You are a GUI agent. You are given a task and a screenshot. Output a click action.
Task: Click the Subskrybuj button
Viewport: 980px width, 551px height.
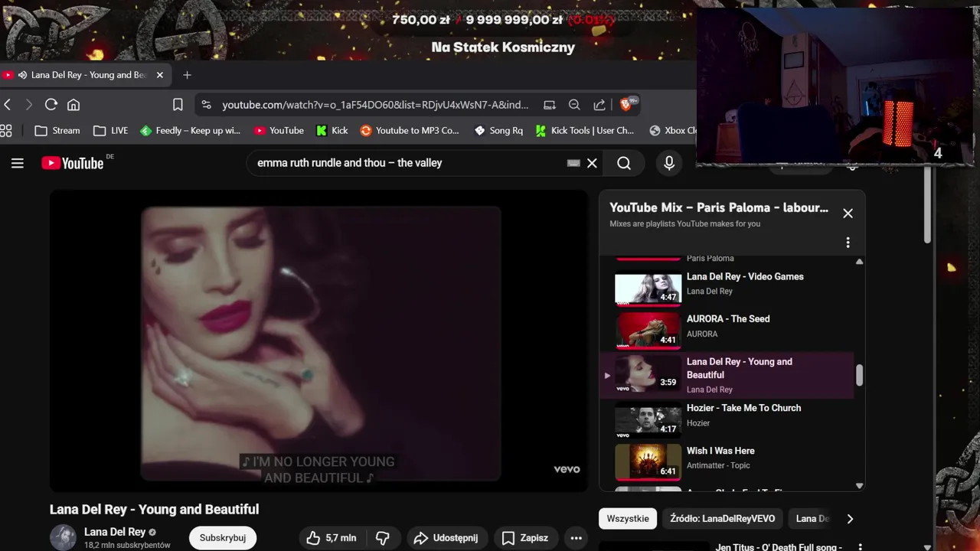[223, 538]
